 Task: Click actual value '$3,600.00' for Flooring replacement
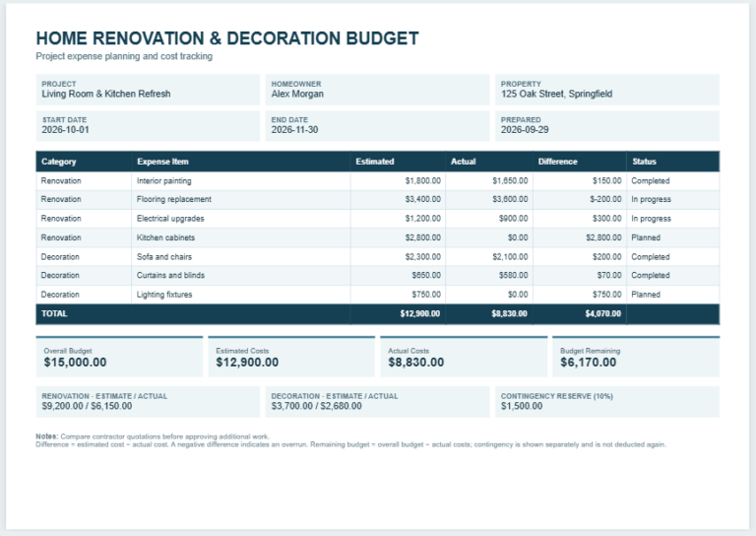tap(510, 199)
